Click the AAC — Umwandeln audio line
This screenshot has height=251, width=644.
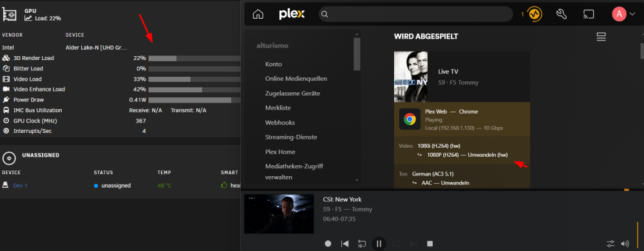pyautogui.click(x=445, y=183)
